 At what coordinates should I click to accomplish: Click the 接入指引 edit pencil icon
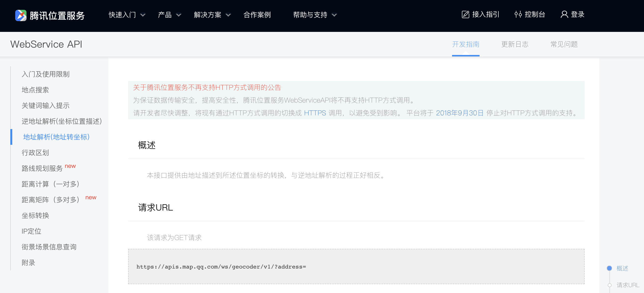(x=465, y=14)
